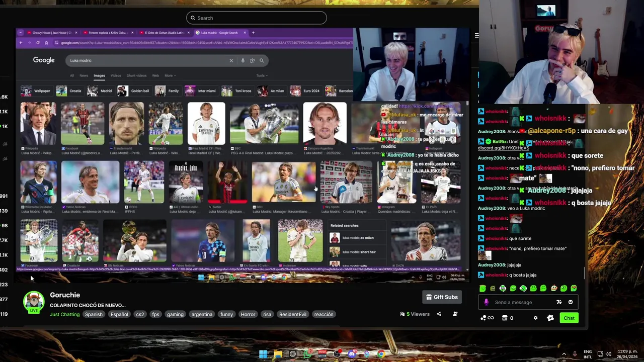
Task: Select the News tab in Google results
Action: pos(84,75)
